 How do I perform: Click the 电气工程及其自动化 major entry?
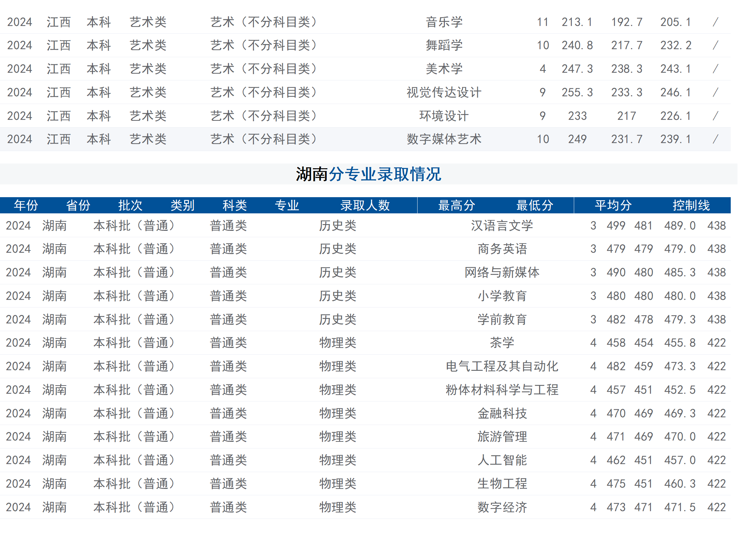click(x=502, y=366)
